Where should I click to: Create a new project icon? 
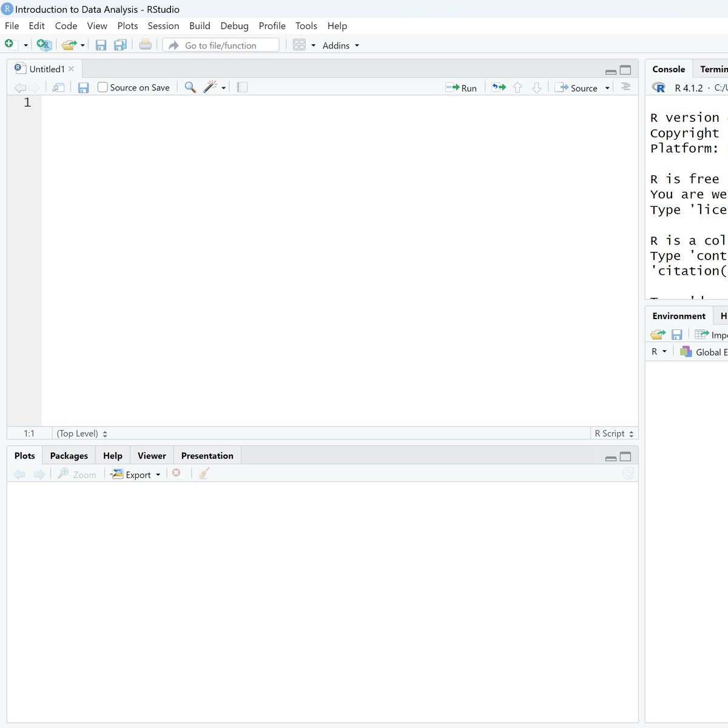coord(44,45)
